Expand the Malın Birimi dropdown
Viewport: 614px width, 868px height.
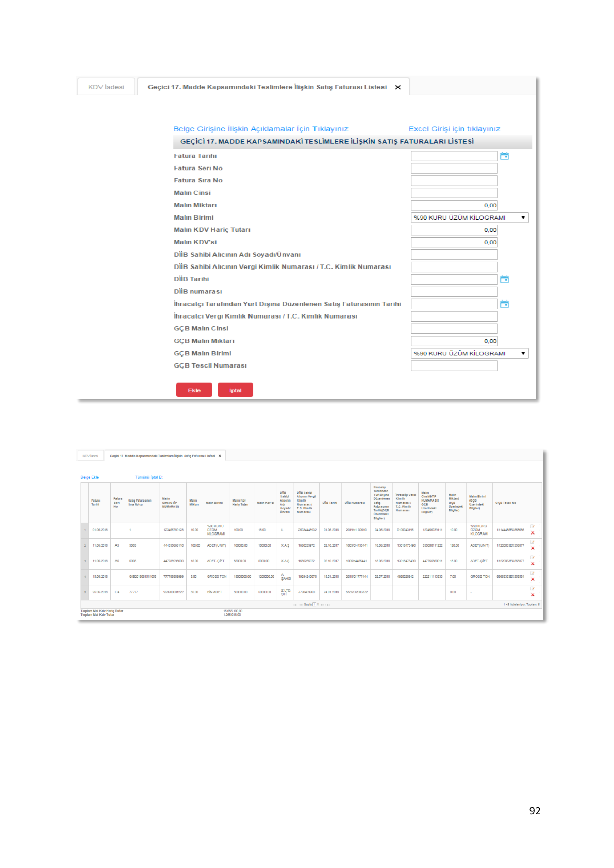point(470,218)
